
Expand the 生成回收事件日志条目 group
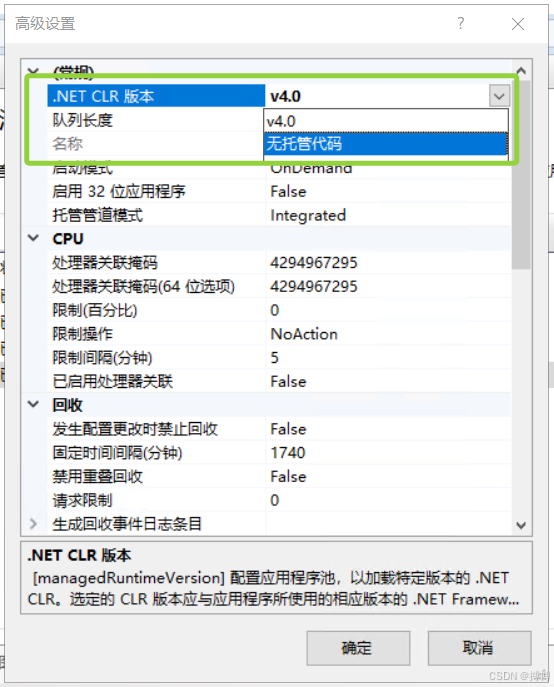pyautogui.click(x=33, y=523)
